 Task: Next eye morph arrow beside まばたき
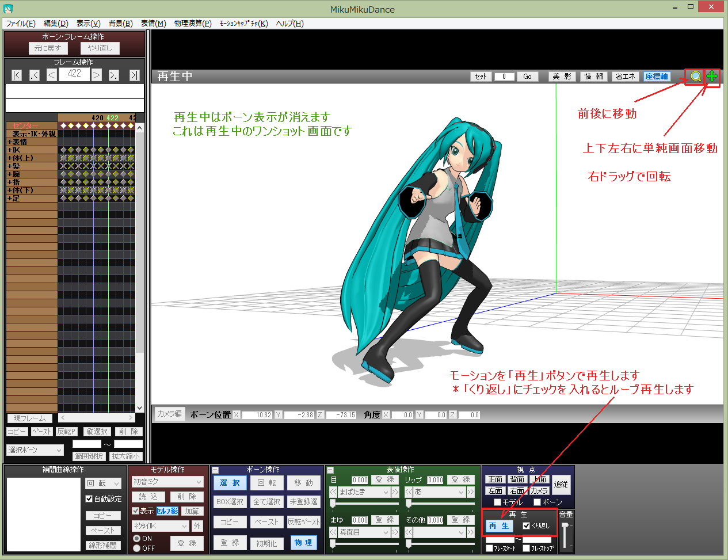395,492
